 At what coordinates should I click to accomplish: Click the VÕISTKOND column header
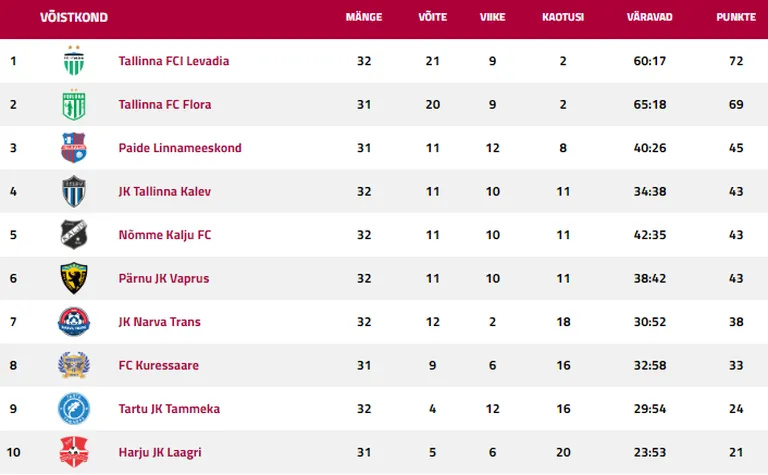pos(74,17)
